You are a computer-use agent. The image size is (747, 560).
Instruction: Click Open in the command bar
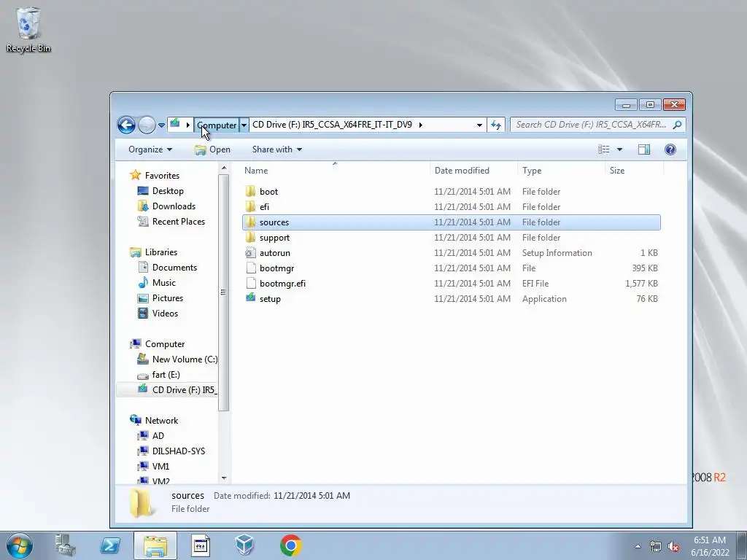212,149
